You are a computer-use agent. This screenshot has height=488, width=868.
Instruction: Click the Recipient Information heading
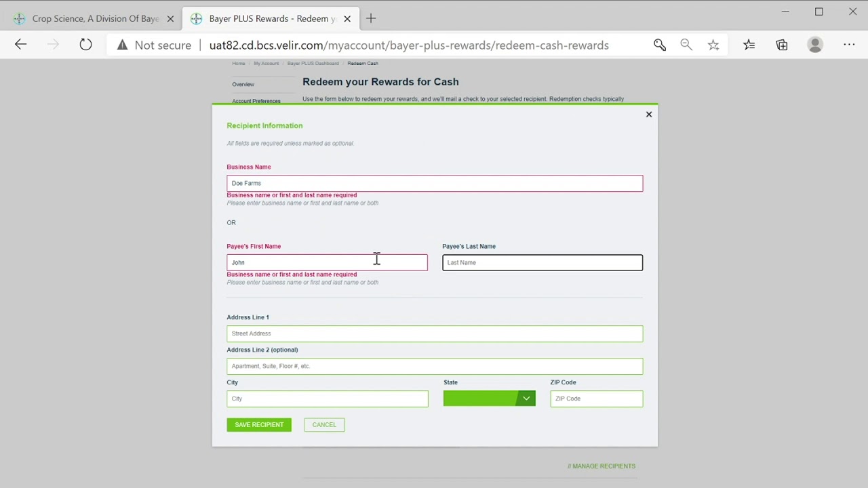tap(264, 125)
